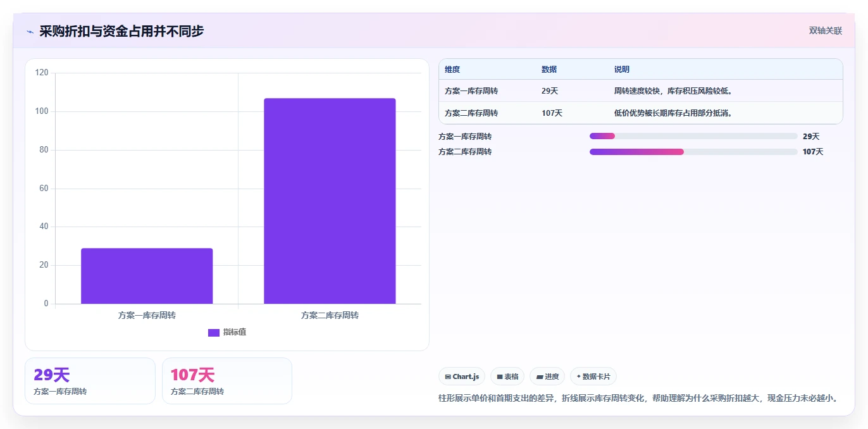Click the Chart.js tag chip
Screen dimensions: 868x429
click(x=462, y=376)
